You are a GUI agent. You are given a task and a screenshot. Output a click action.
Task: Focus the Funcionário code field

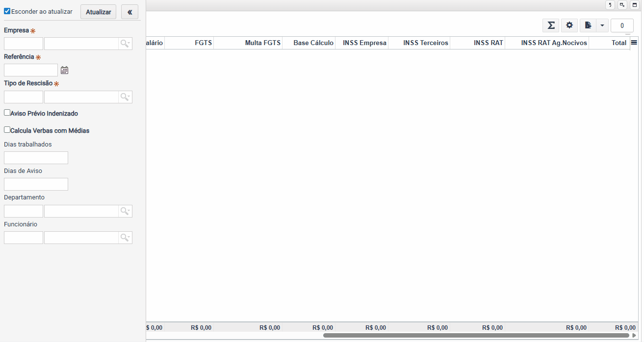point(24,238)
